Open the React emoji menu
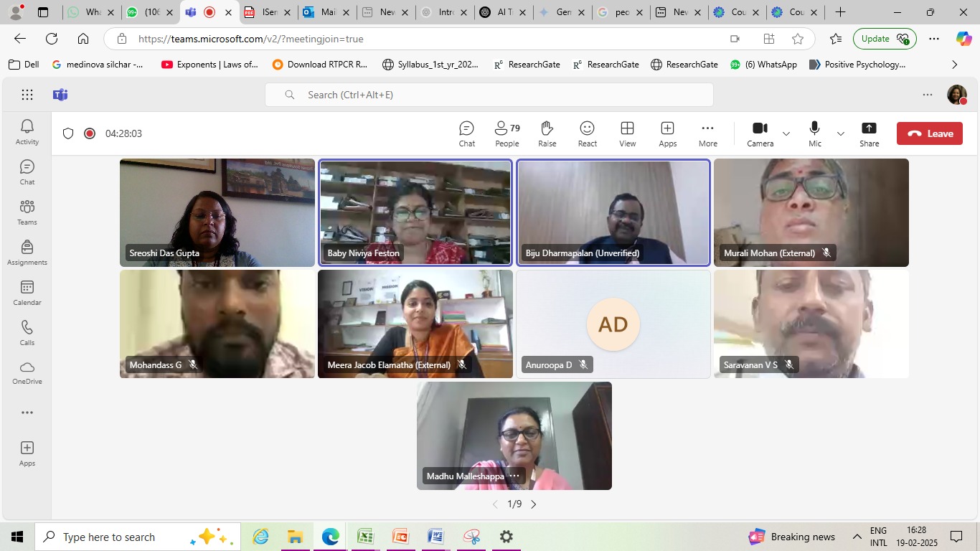This screenshot has height=551, width=980. click(x=588, y=133)
